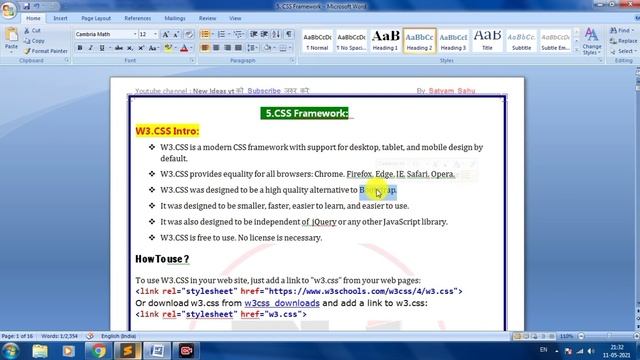Copy the selection to clipboard
The image size is (640, 360).
pyautogui.click(x=34, y=41)
